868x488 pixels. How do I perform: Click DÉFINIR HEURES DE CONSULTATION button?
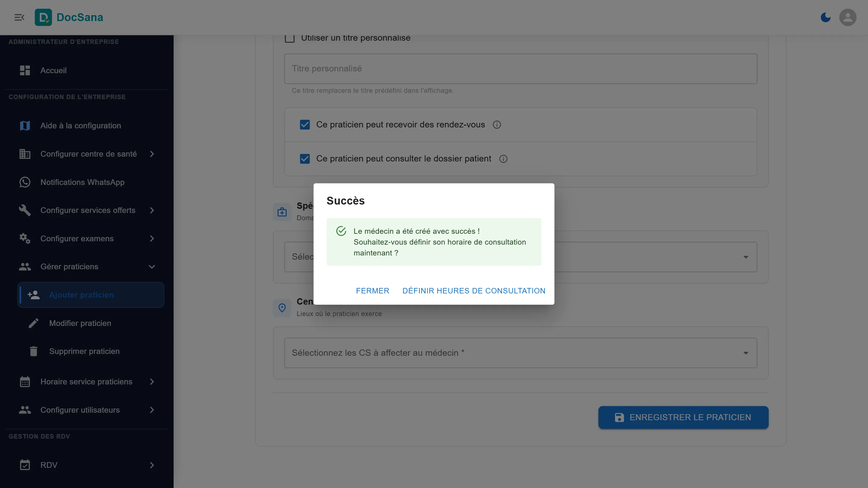474,291
